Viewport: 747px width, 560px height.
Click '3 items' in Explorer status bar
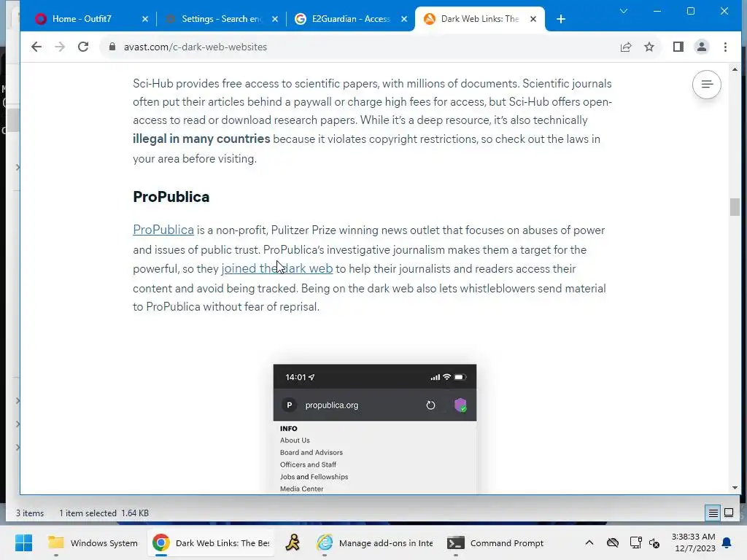tap(29, 513)
